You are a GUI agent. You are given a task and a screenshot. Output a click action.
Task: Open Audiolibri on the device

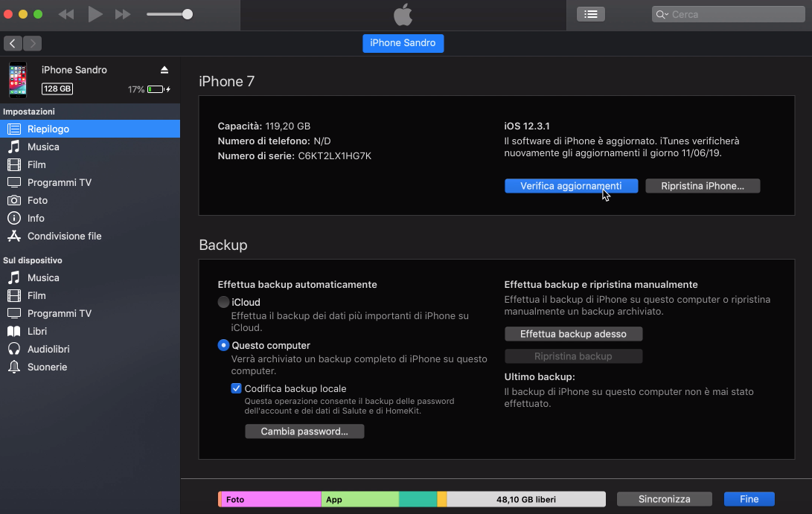[90, 349]
